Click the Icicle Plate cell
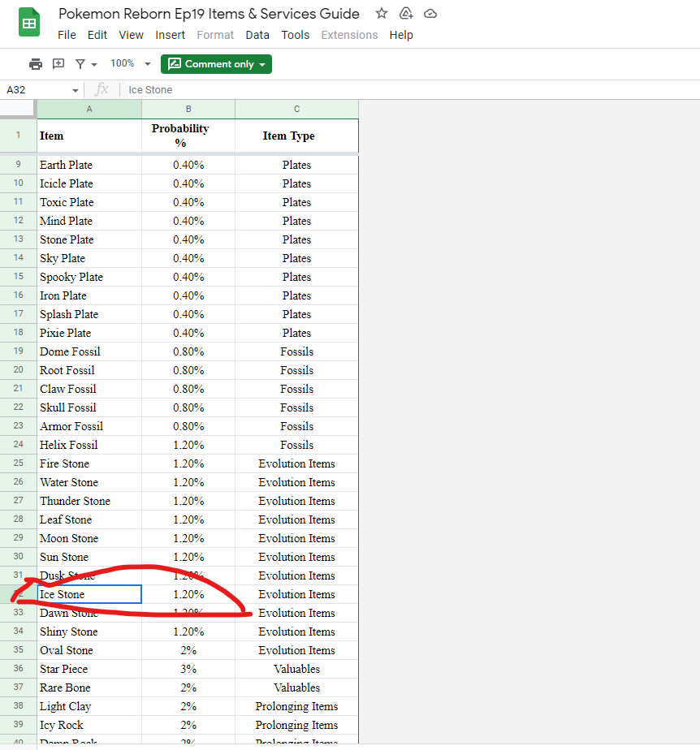This screenshot has height=750, width=700. tap(89, 183)
